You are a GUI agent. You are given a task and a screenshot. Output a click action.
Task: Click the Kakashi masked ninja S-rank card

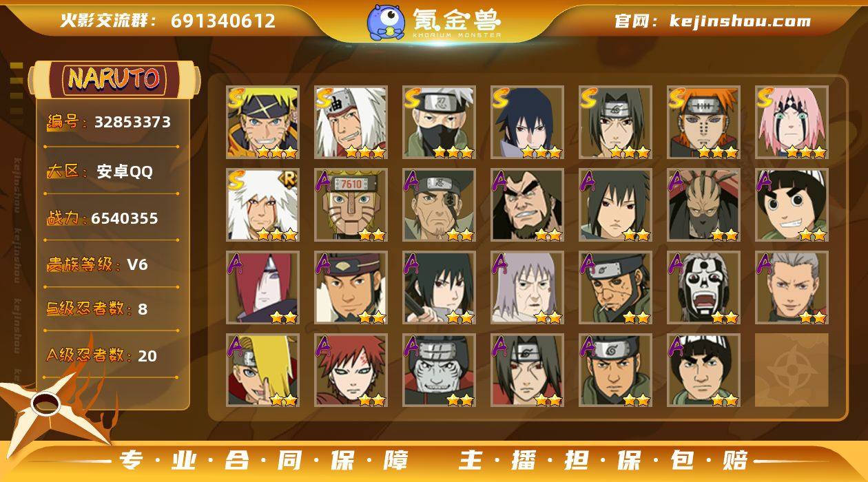tap(439, 123)
